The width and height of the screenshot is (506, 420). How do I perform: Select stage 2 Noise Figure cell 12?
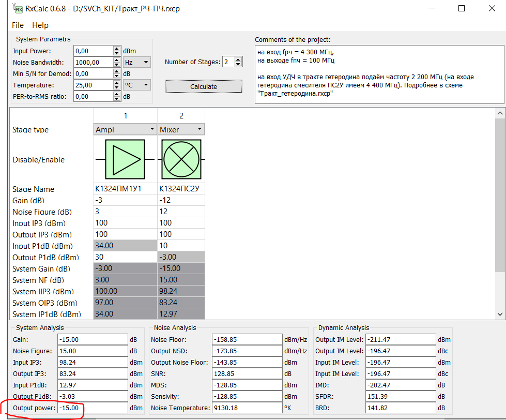tap(181, 212)
